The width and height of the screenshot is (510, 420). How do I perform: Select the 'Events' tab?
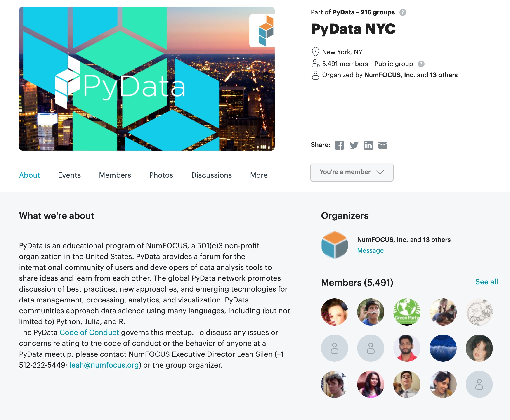tap(69, 175)
